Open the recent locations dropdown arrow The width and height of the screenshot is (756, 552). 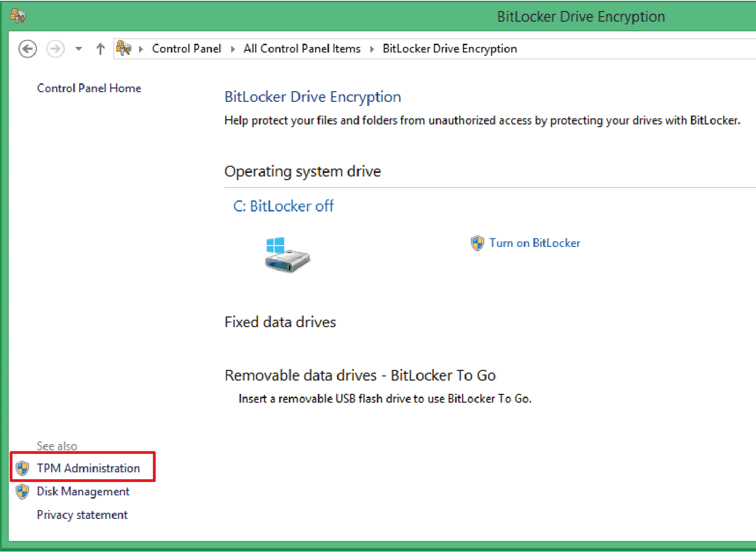coord(79,49)
